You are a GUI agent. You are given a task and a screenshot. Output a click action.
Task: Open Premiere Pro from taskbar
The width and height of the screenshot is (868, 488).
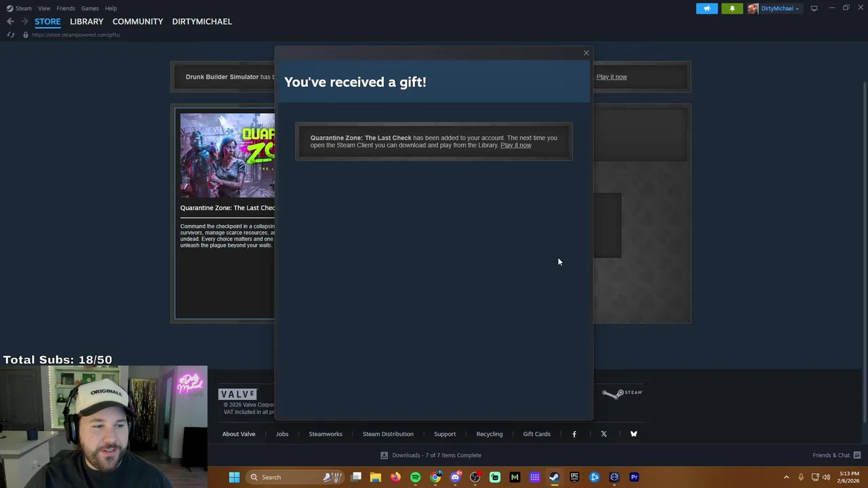click(634, 477)
